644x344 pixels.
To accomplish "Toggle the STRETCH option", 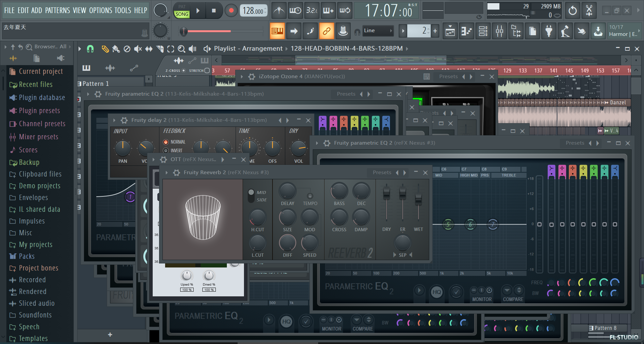I will click(207, 70).
